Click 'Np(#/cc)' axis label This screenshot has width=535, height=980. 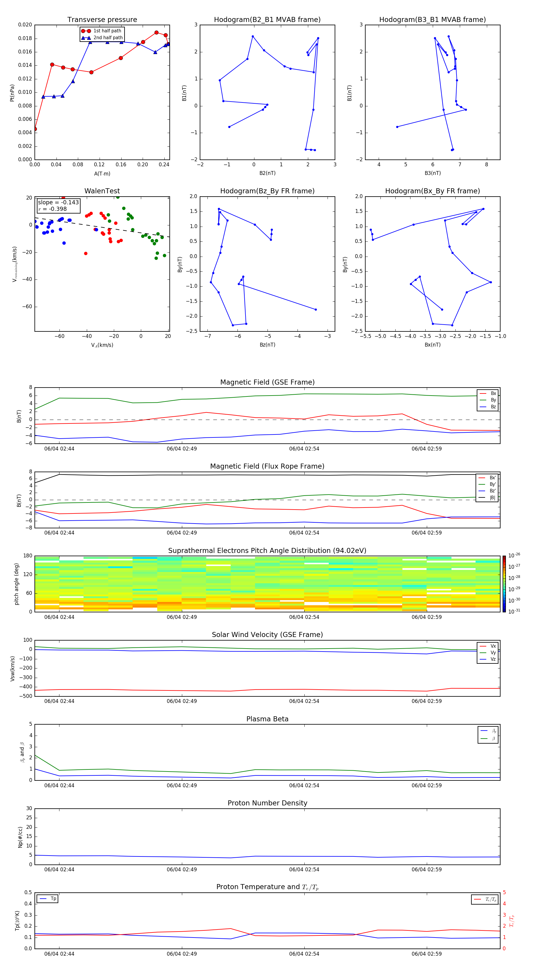20,837
